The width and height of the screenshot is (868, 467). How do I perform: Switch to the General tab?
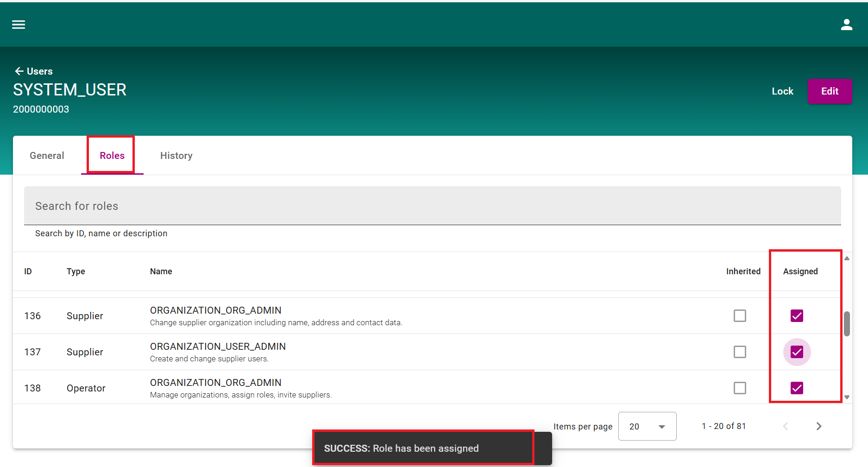click(x=47, y=156)
